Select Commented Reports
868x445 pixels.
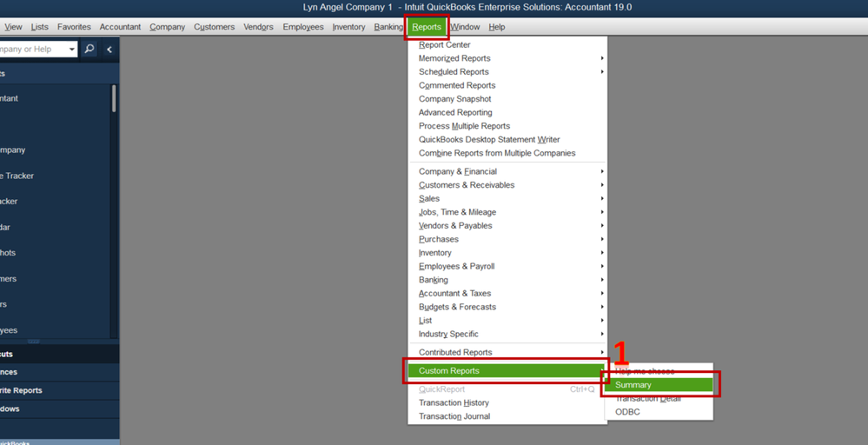click(507, 85)
